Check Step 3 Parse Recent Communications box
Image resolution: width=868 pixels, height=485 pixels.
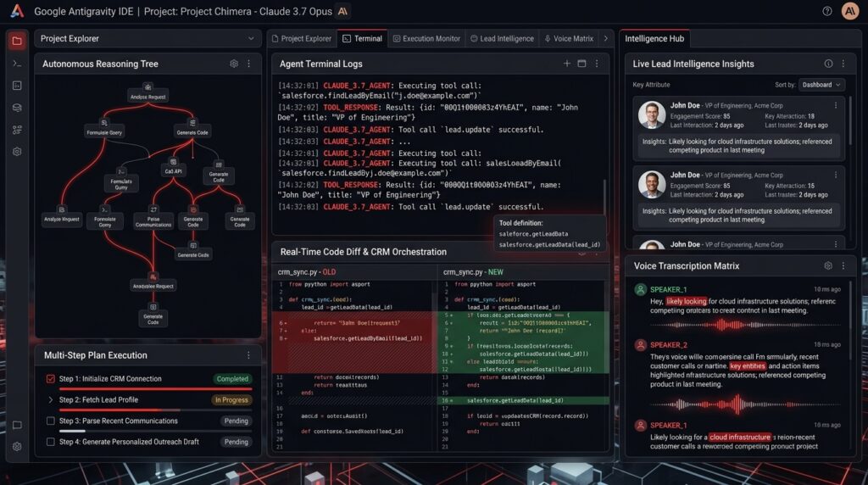pyautogui.click(x=50, y=421)
